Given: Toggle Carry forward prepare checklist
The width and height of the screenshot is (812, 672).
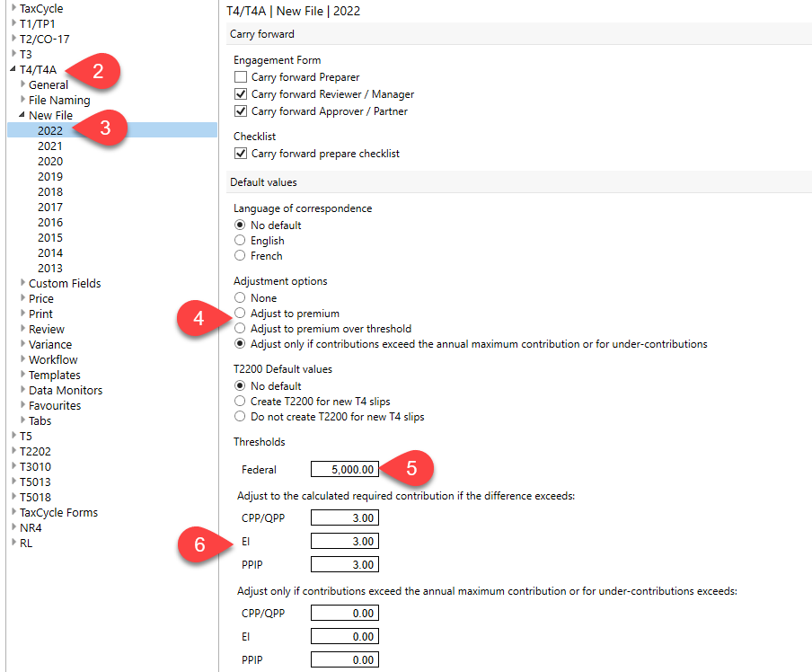Looking at the screenshot, I should (x=241, y=154).
